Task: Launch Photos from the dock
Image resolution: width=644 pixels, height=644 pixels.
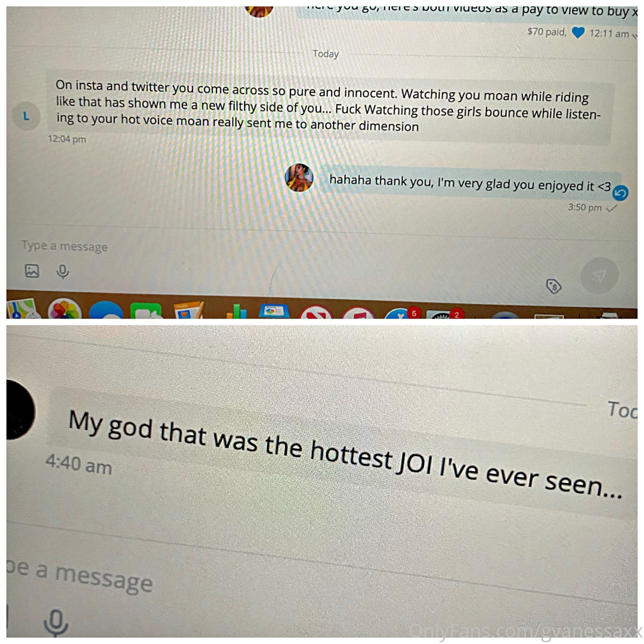Action: point(64,309)
